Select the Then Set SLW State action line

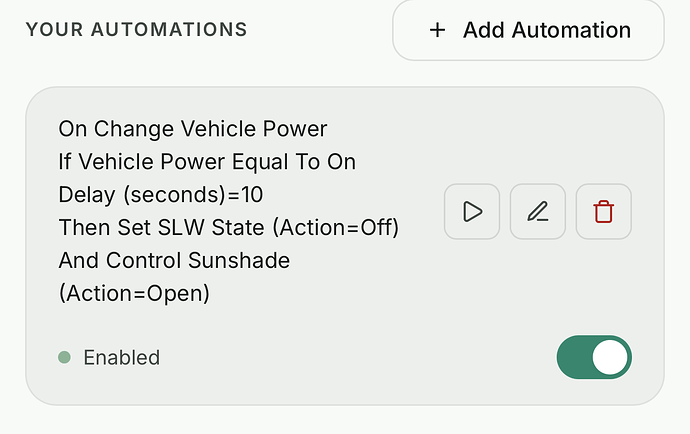(x=228, y=228)
